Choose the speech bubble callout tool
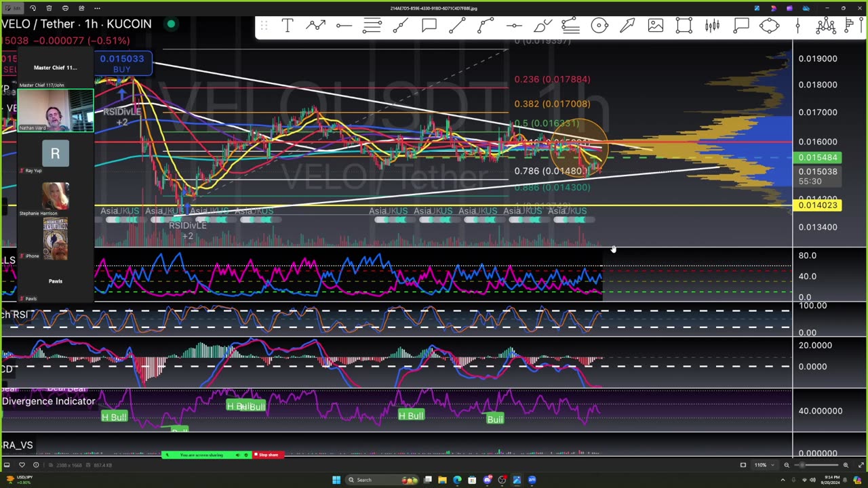Viewport: 868px width, 488px height. (x=429, y=26)
